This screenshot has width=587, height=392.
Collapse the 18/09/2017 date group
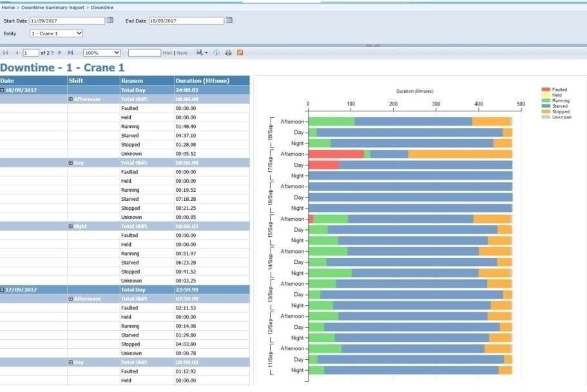pyautogui.click(x=3, y=90)
